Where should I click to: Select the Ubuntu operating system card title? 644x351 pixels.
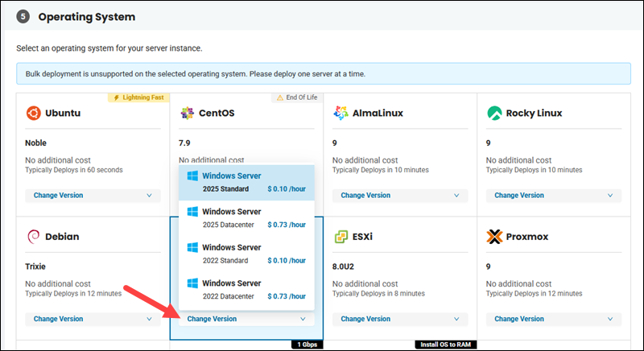point(63,113)
